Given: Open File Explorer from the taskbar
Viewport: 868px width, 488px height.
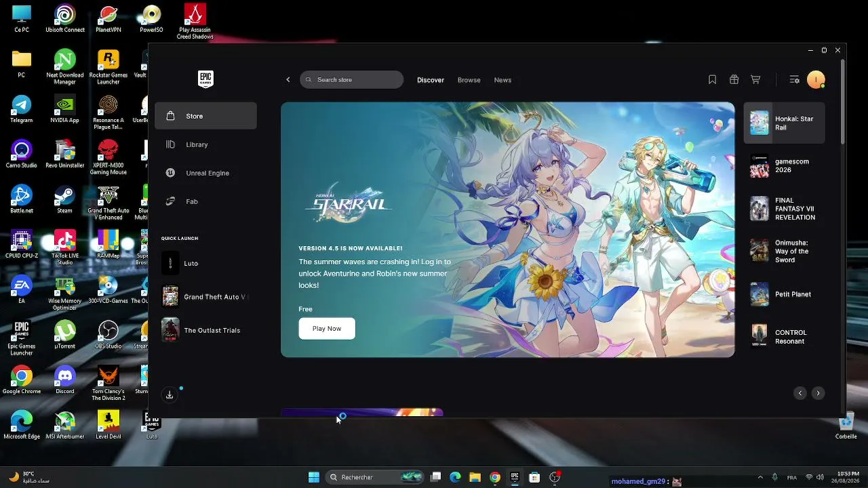Looking at the screenshot, I should 475,477.
